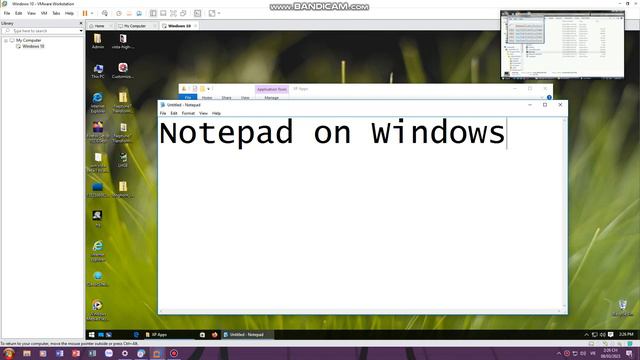
Task: Click the Admin folder desktop icon
Action: coord(98,41)
